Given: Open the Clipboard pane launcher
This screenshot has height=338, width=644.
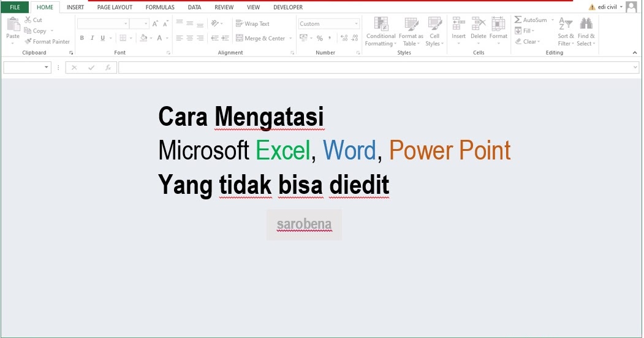Looking at the screenshot, I should (x=71, y=53).
